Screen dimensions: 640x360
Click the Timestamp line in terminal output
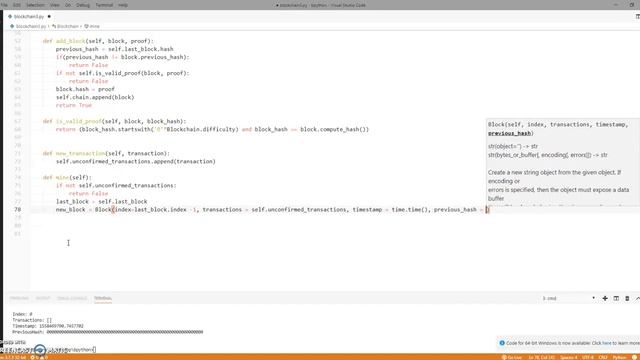(48, 326)
